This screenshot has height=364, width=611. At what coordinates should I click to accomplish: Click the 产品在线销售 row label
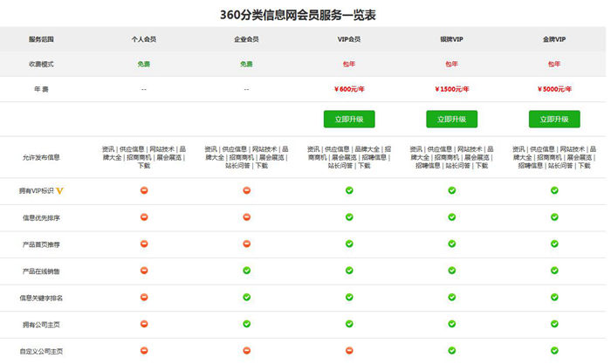click(41, 271)
